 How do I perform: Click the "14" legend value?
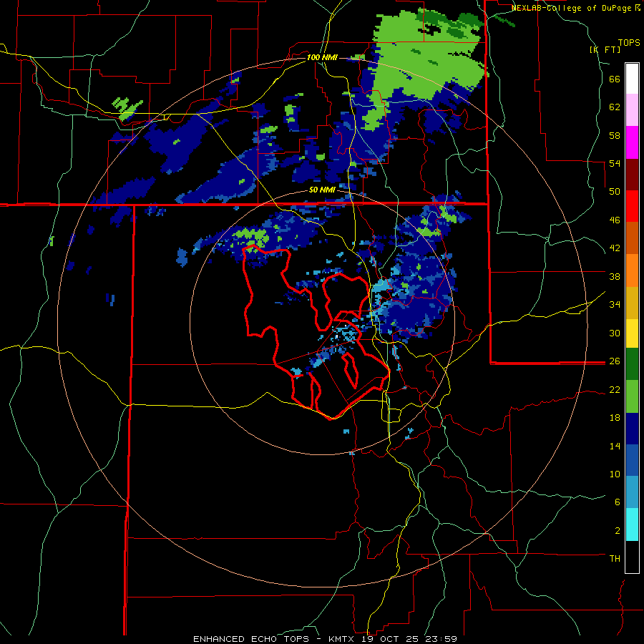(615, 446)
